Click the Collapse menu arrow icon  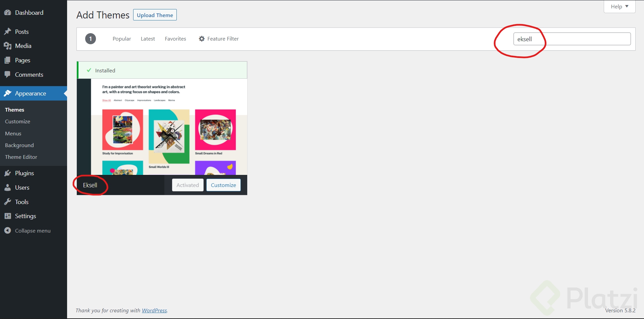pos(8,231)
